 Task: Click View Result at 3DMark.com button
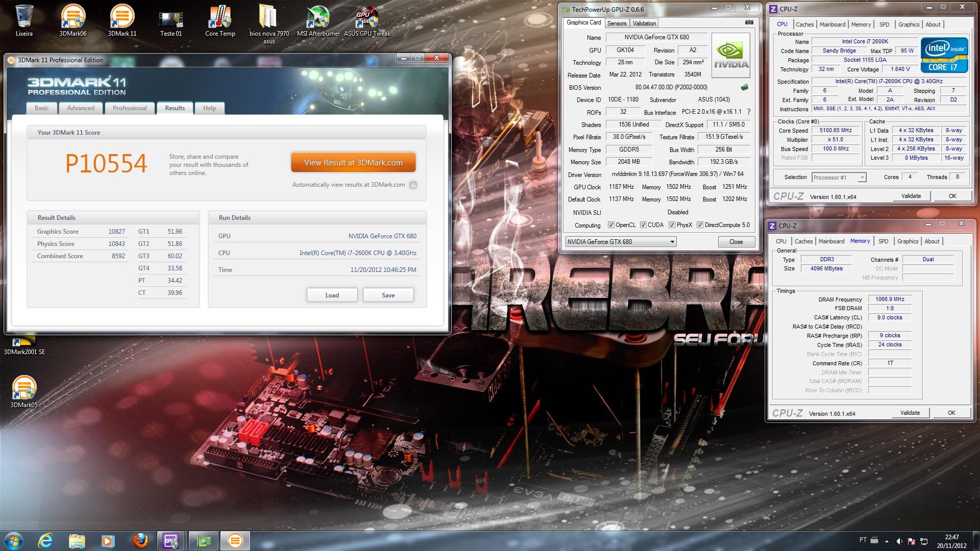353,163
